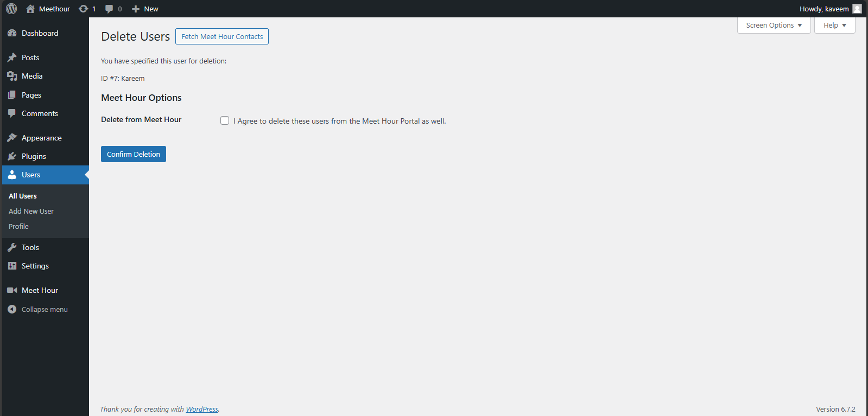Click the Tools wrench icon
Viewport: 868px width, 416px height.
pyautogui.click(x=12, y=247)
